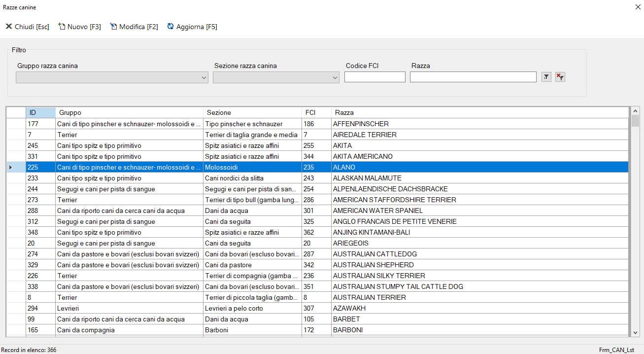Sort by Gruppo column header
This screenshot has width=644, height=354.
click(129, 112)
